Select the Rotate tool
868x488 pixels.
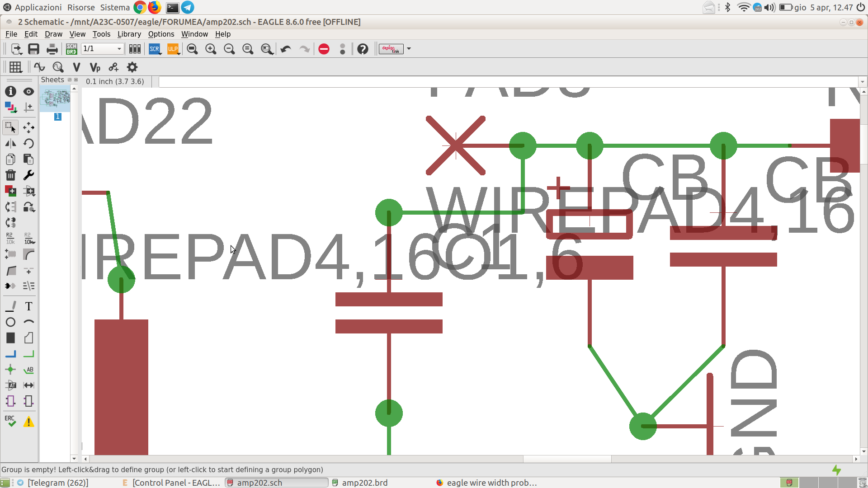tap(28, 144)
